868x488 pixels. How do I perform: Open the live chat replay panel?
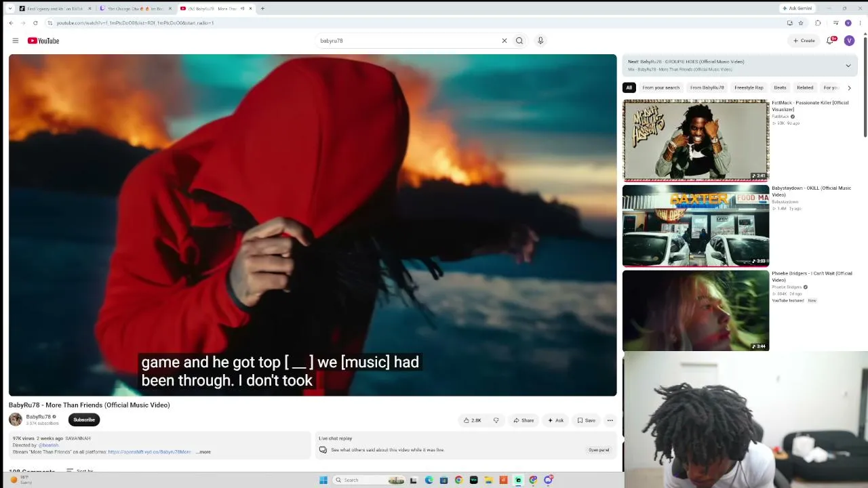[x=599, y=450]
